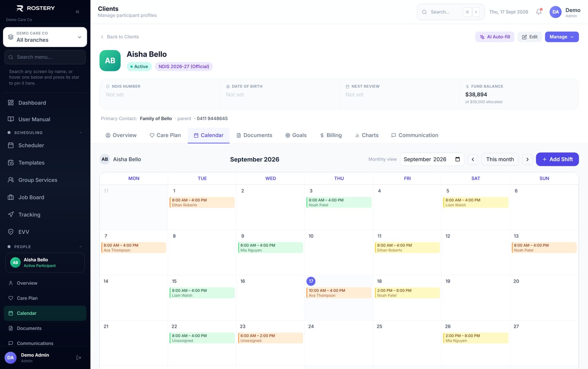This screenshot has height=369, width=588.
Task: Click the $38,894 fund balance value
Action: [476, 94]
